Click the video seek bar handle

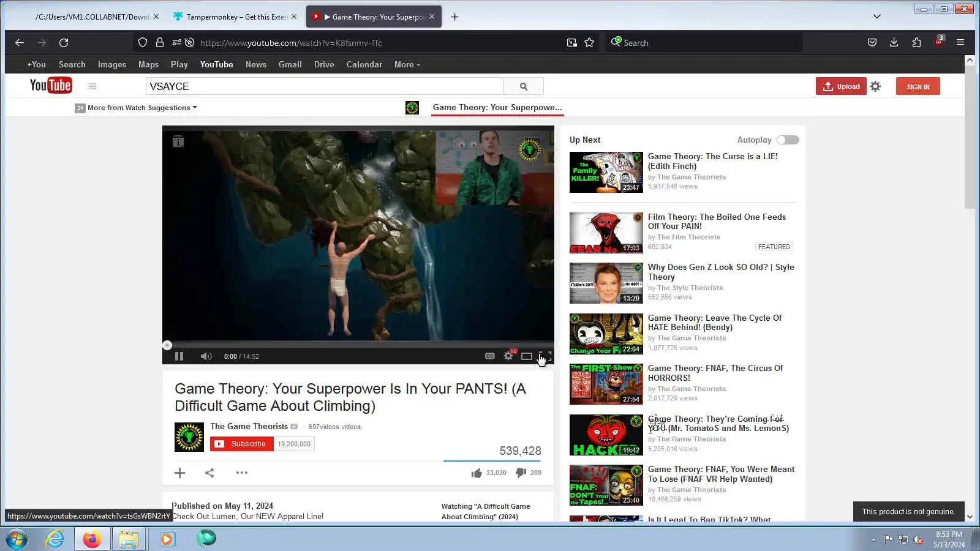[167, 345]
